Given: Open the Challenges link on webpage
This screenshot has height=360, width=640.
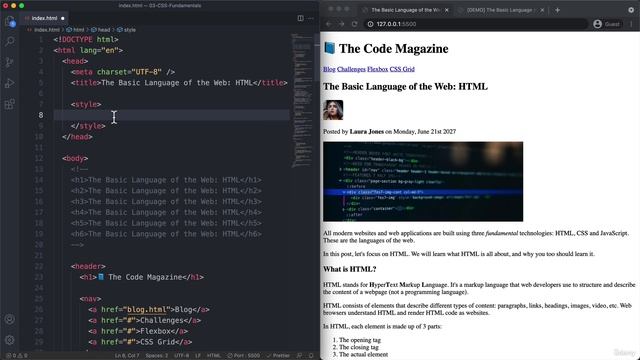Looking at the screenshot, I should click(x=351, y=69).
